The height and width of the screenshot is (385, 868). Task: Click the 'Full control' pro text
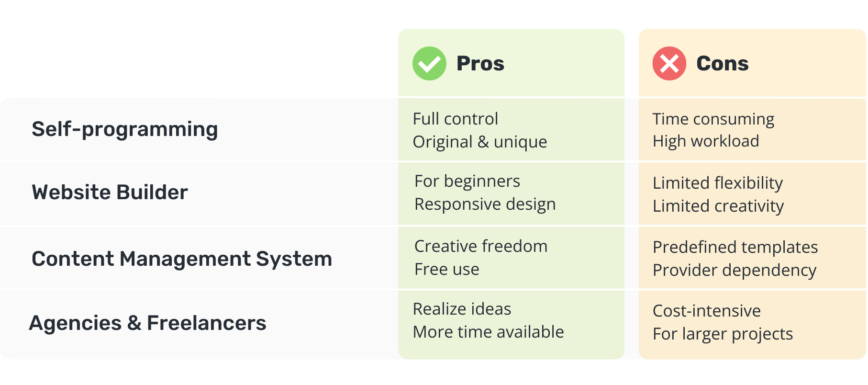[455, 119]
